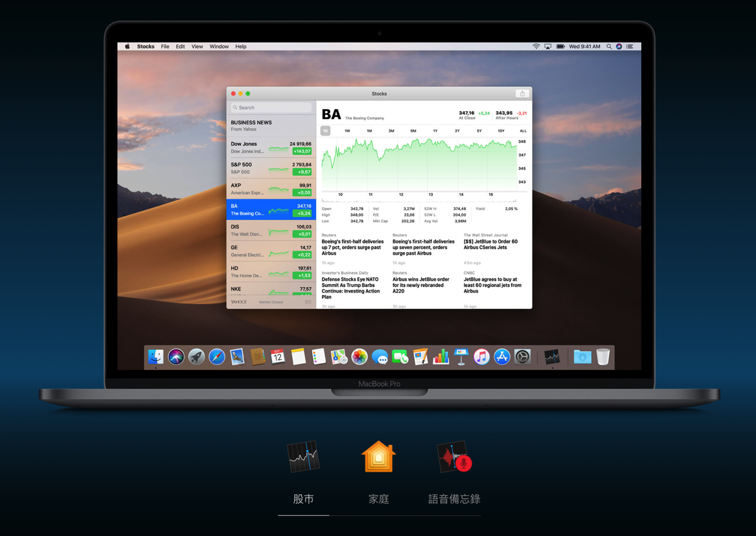Image resolution: width=756 pixels, height=536 pixels.
Task: Click the Siri icon in the menu bar
Action: click(x=619, y=47)
